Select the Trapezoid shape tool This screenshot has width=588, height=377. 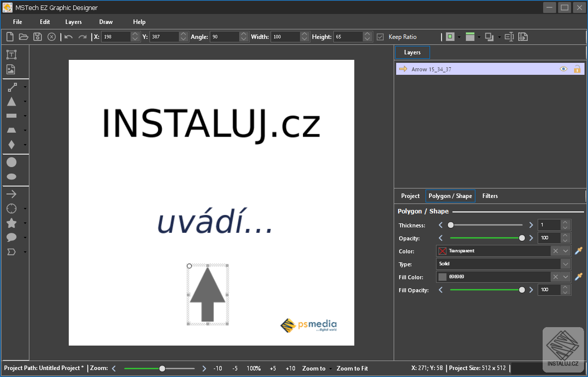pyautogui.click(x=11, y=130)
